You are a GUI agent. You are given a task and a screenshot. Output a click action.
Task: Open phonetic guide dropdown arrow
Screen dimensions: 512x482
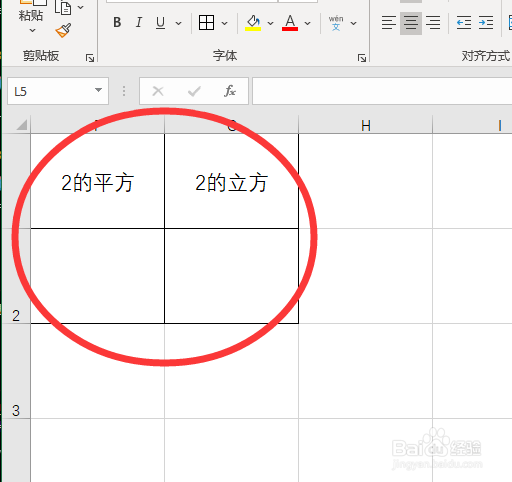354,23
